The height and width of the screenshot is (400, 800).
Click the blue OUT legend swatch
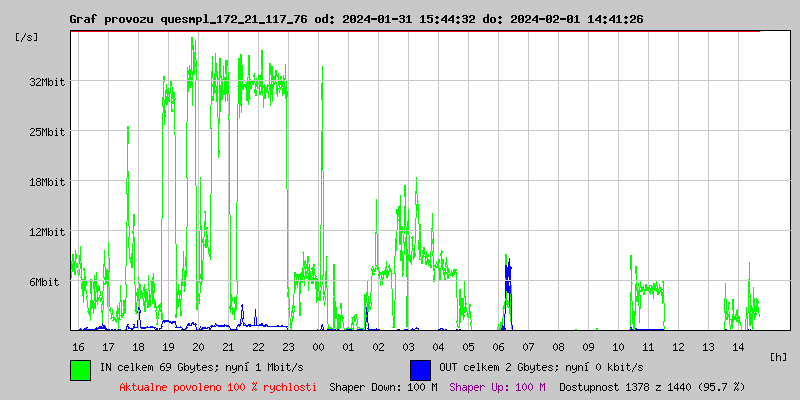pyautogui.click(x=420, y=369)
